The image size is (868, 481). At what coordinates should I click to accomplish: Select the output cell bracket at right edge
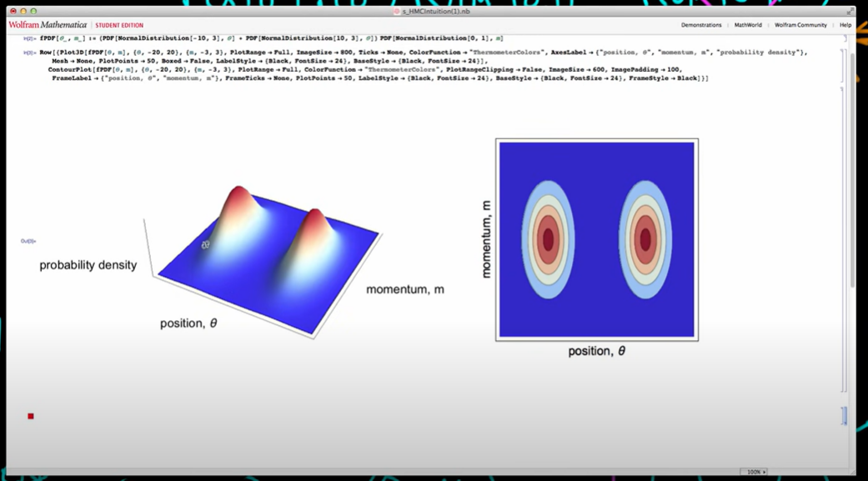coord(843,239)
